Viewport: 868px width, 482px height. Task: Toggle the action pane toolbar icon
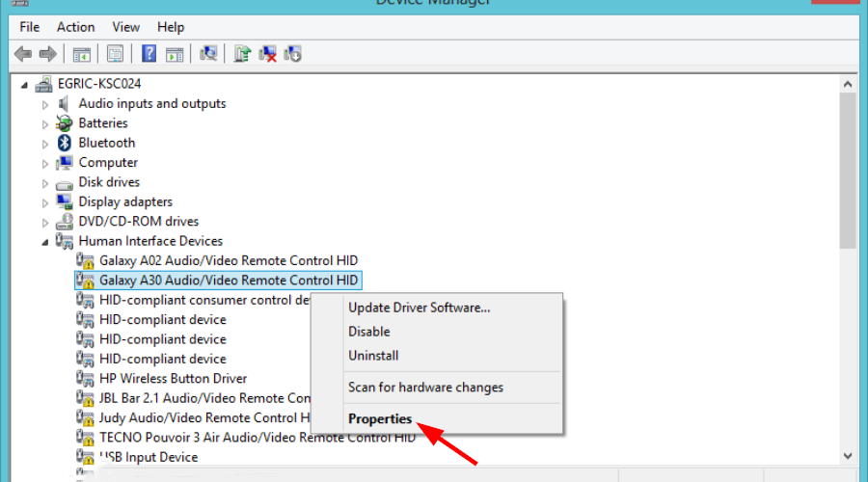(175, 54)
